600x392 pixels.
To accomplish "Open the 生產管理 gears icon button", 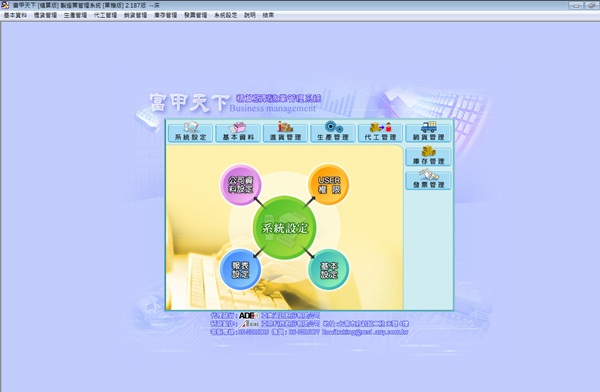I will (333, 132).
